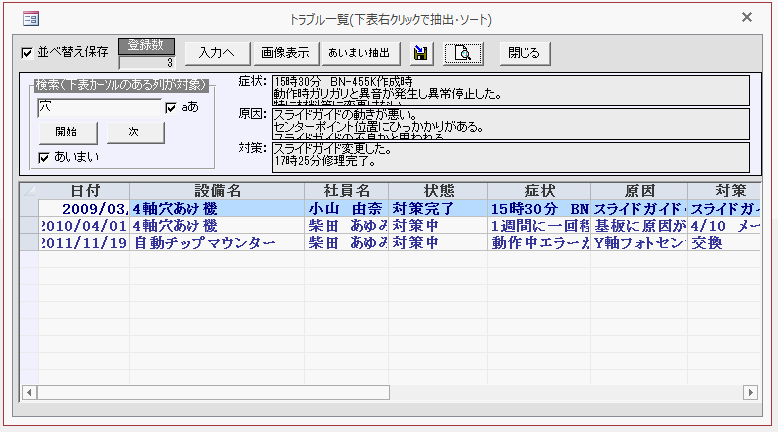Click the select-all corner of the table
Screen dimensions: 778x432
tap(29, 191)
